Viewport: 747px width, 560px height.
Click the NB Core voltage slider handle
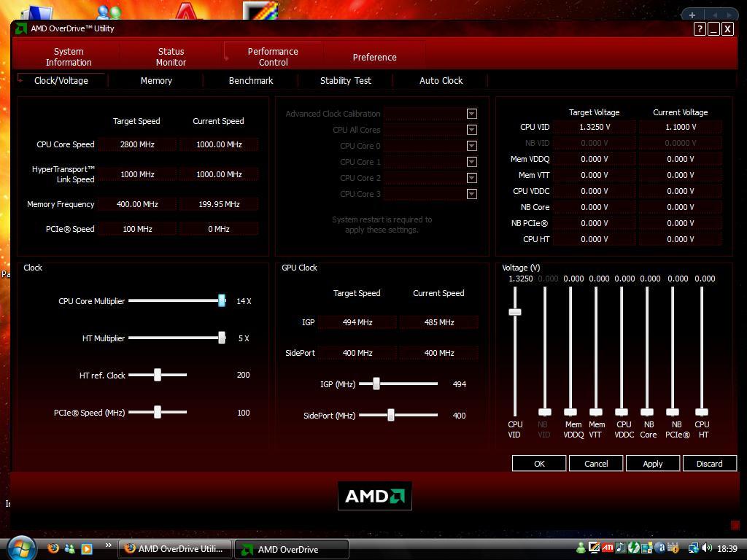[647, 412]
